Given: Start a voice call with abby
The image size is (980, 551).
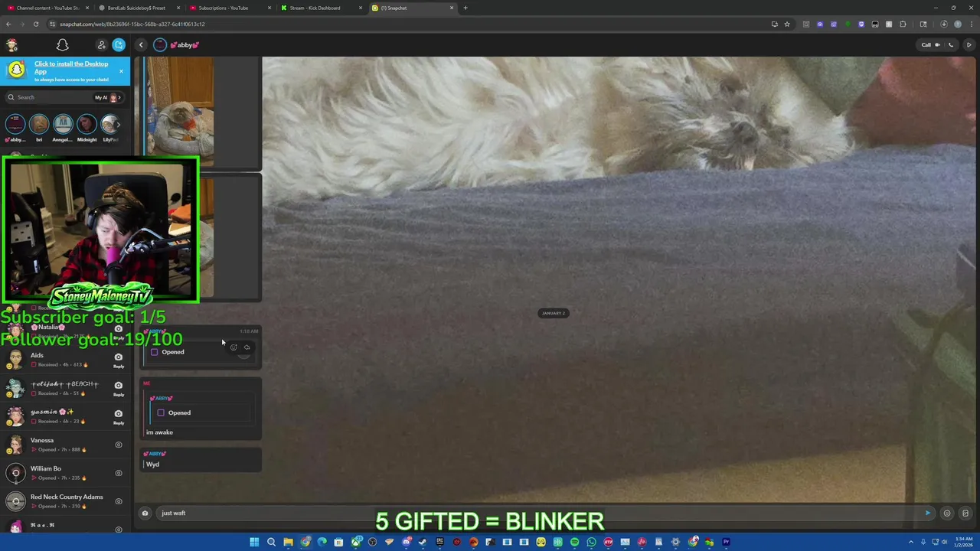Looking at the screenshot, I should [951, 45].
